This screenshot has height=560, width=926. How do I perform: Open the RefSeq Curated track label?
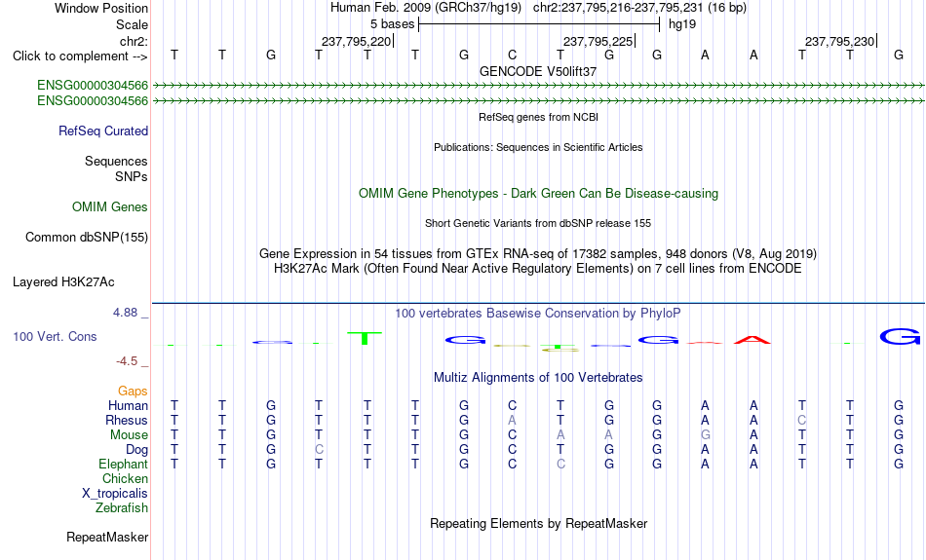pos(103,131)
